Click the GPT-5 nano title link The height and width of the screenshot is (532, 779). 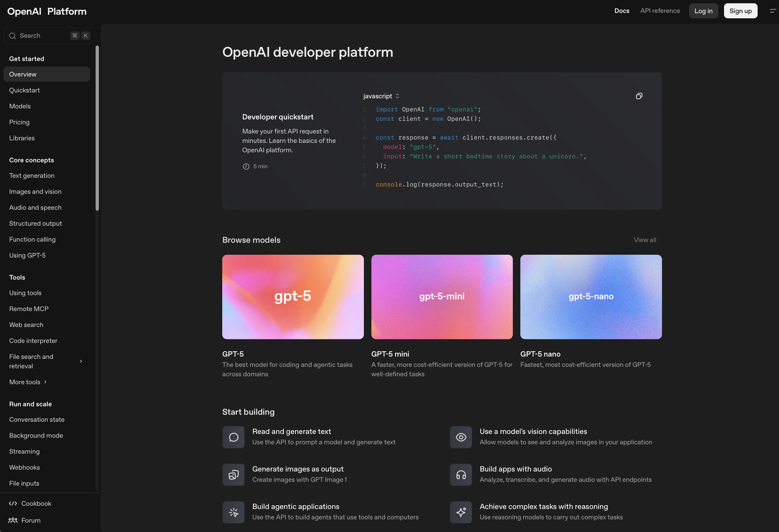(540, 354)
